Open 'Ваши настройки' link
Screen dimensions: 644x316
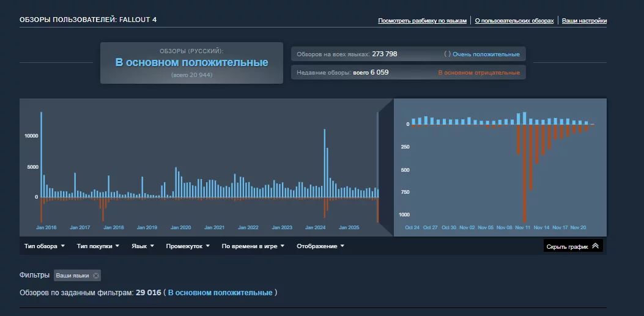pos(584,21)
